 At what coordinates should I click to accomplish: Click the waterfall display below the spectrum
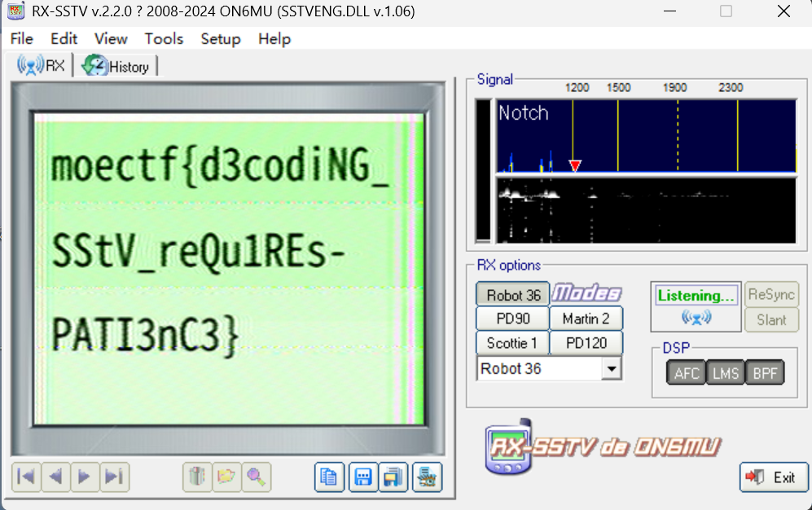(x=647, y=210)
